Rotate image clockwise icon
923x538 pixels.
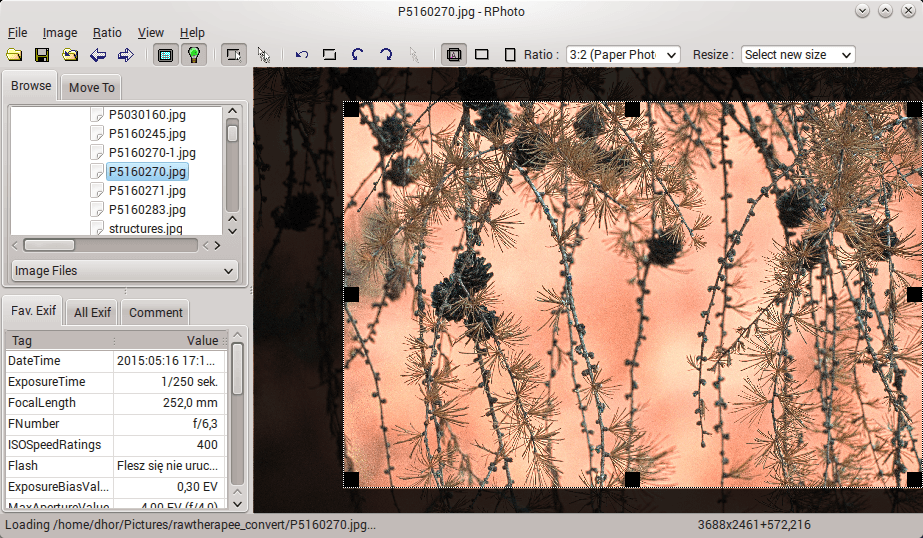pos(386,55)
